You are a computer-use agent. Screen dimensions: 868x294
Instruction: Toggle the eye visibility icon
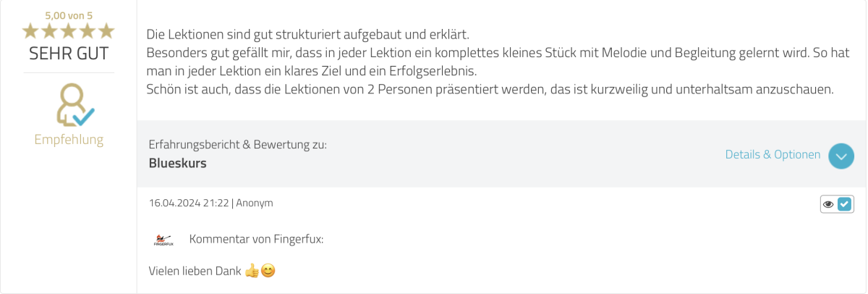coord(829,204)
